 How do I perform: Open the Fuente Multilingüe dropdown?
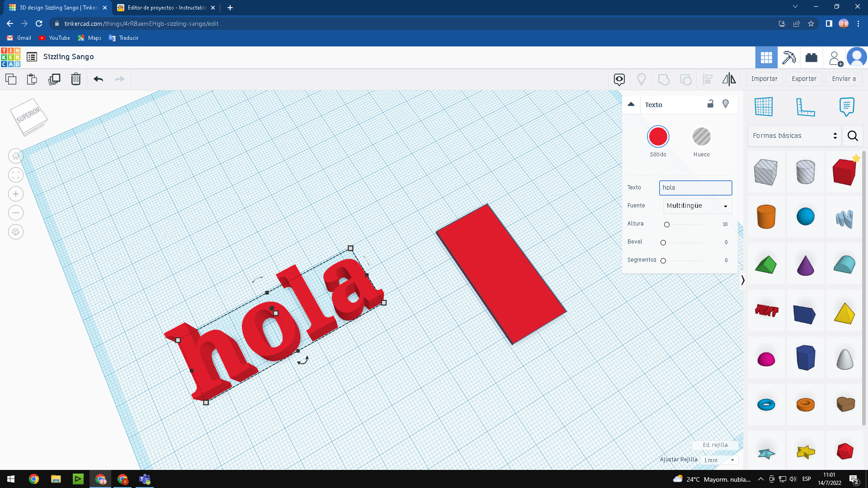(x=698, y=206)
